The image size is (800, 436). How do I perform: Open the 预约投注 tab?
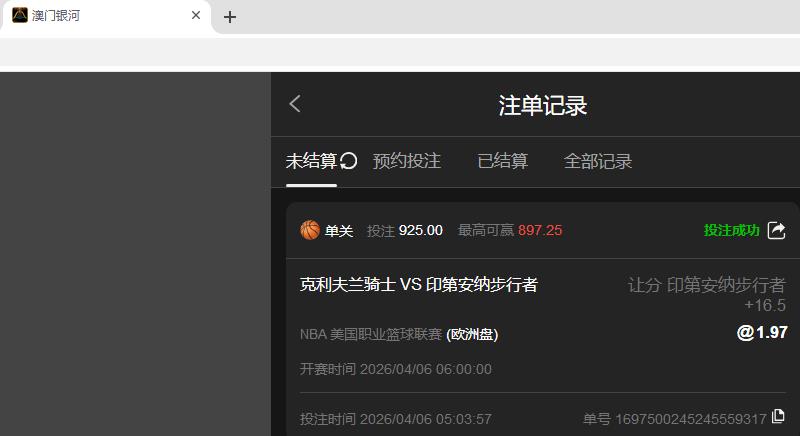(407, 161)
